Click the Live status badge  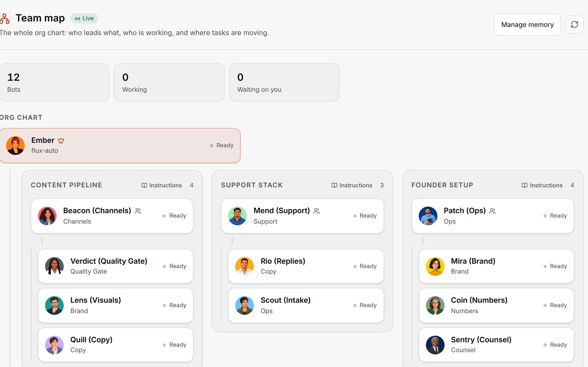84,18
